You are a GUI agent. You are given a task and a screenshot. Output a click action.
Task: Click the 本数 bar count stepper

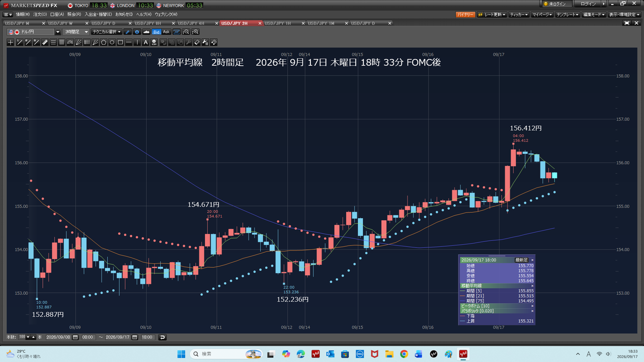coord(31,337)
